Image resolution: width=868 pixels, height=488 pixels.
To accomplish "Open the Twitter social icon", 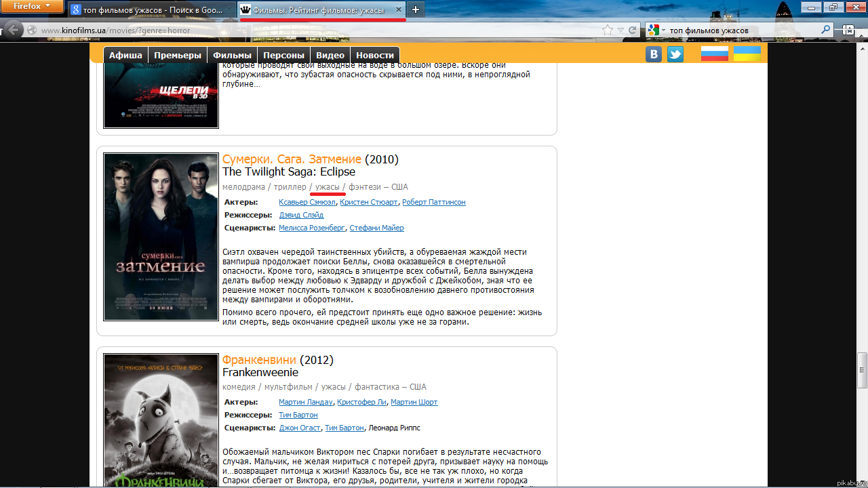I will click(675, 54).
